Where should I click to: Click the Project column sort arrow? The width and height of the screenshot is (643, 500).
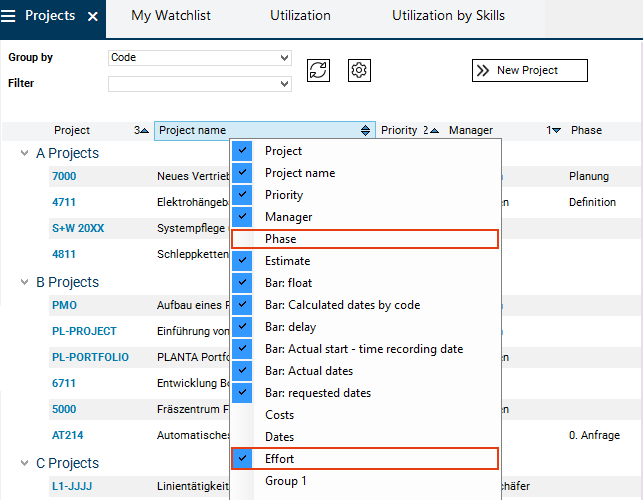[142, 131]
